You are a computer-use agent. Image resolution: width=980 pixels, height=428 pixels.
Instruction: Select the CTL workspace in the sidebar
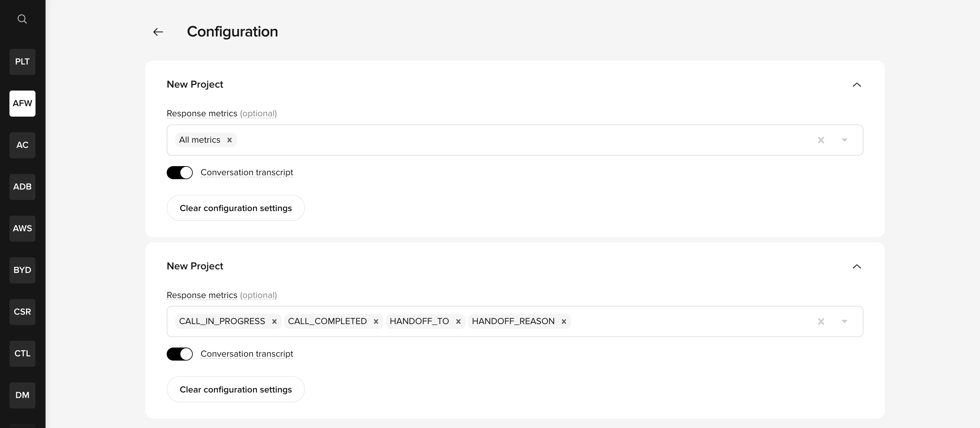(22, 353)
